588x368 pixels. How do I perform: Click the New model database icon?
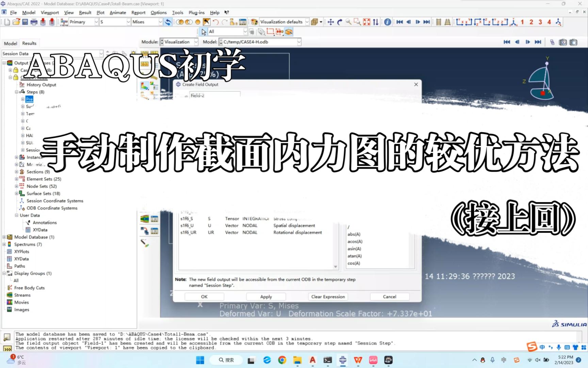[x=7, y=22]
